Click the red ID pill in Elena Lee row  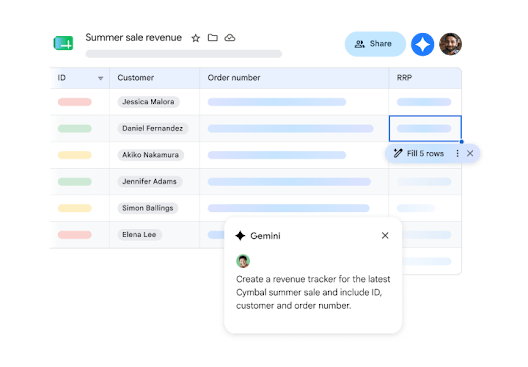pos(75,235)
